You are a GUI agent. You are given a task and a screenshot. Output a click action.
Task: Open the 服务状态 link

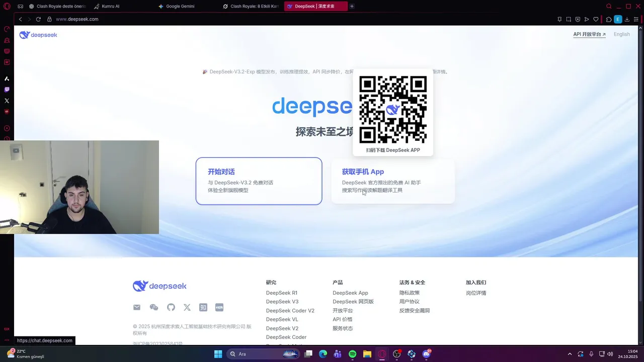[x=343, y=328]
